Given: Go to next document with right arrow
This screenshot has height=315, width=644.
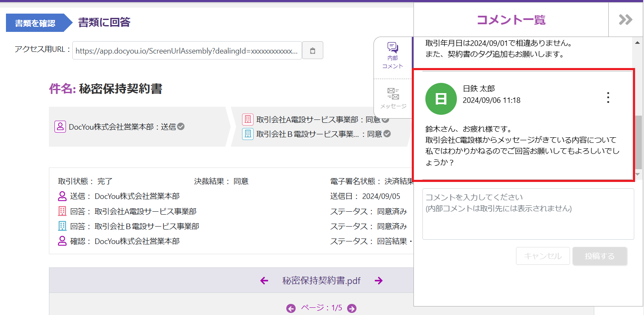Looking at the screenshot, I should tap(379, 281).
